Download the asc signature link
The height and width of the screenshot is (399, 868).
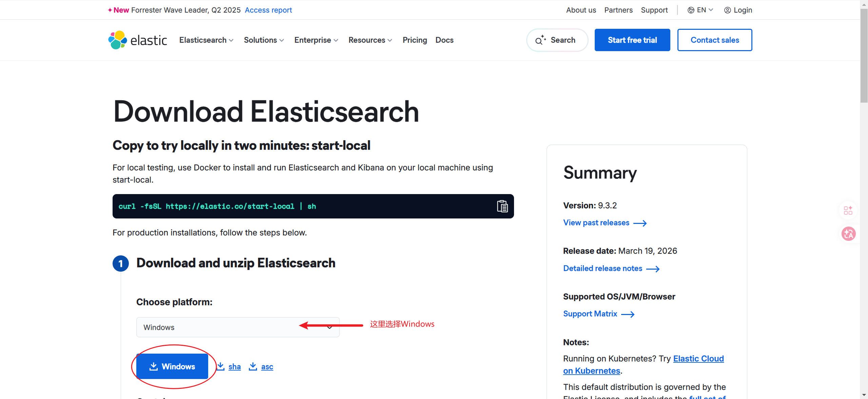(x=267, y=366)
